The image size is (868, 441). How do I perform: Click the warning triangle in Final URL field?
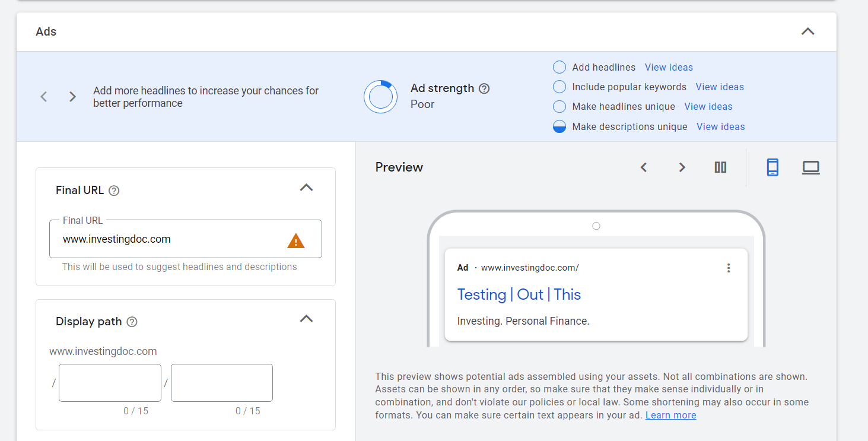(295, 240)
